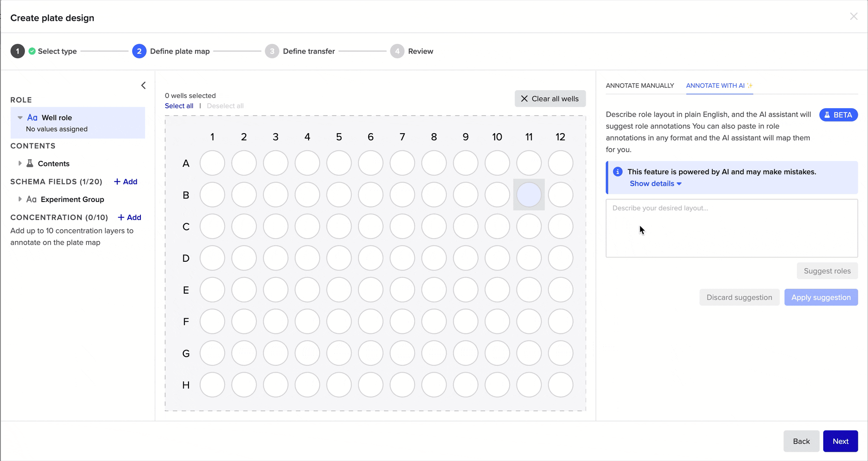Screen dimensions: 868x461
Task: Expand Show details in AI notice
Action: [x=656, y=184]
